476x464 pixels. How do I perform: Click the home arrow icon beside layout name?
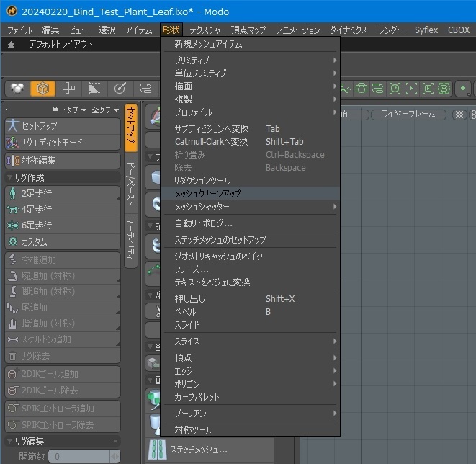click(11, 45)
